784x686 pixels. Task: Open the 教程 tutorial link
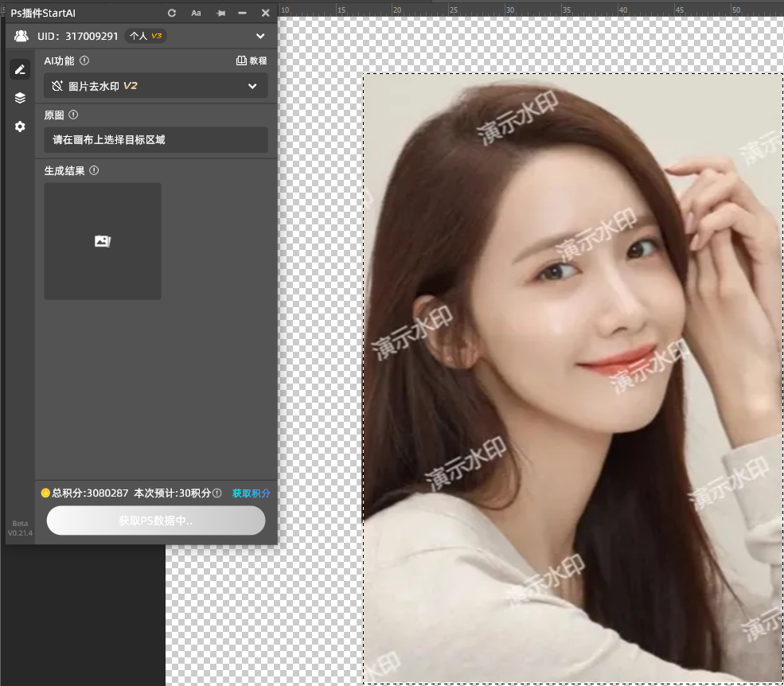click(x=252, y=60)
